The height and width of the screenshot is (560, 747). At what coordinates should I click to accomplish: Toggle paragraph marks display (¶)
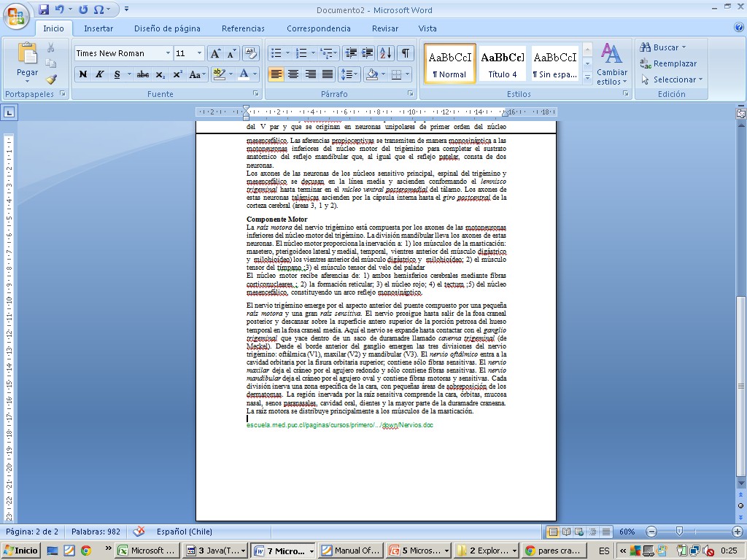(x=405, y=53)
